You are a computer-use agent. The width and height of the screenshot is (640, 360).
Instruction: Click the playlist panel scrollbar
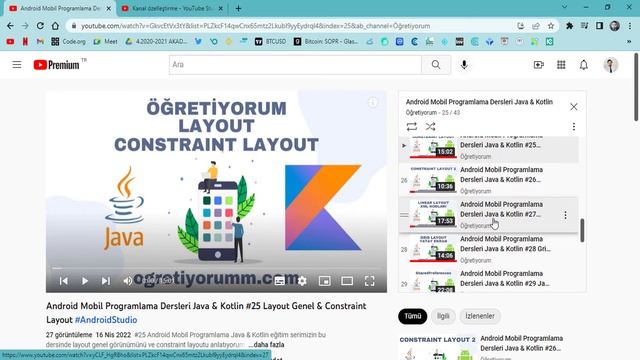(x=582, y=230)
